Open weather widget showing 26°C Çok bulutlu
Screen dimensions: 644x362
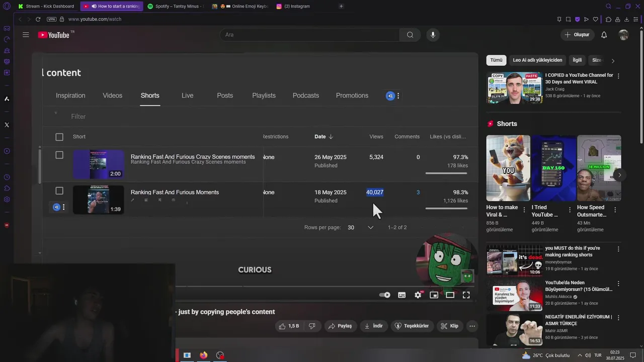point(545,355)
